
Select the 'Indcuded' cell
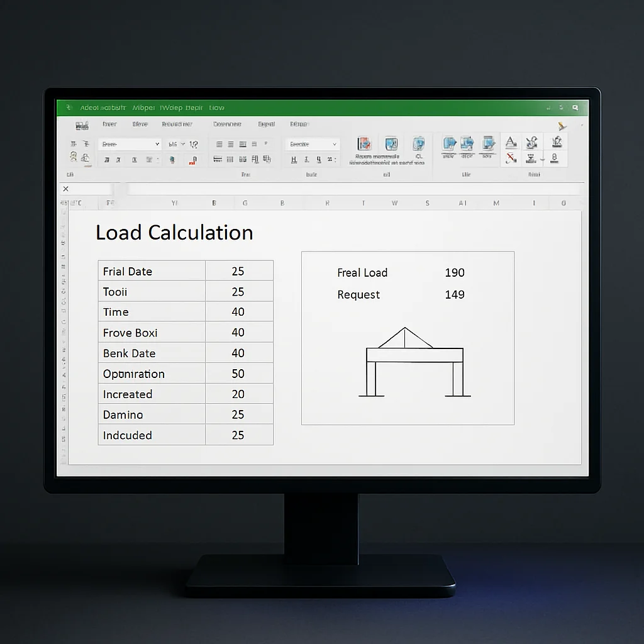coord(152,435)
